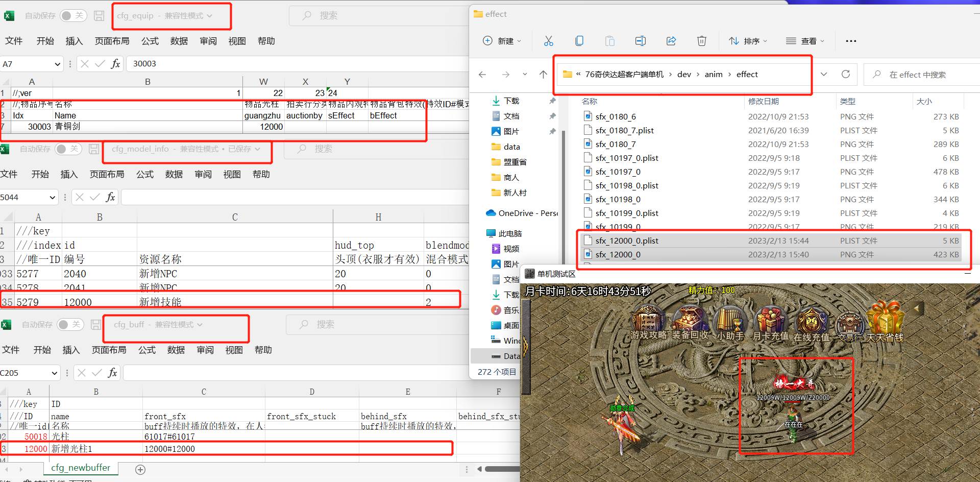Open 此电脑 in Explorer navigation pane
980x482 pixels.
pos(504,233)
